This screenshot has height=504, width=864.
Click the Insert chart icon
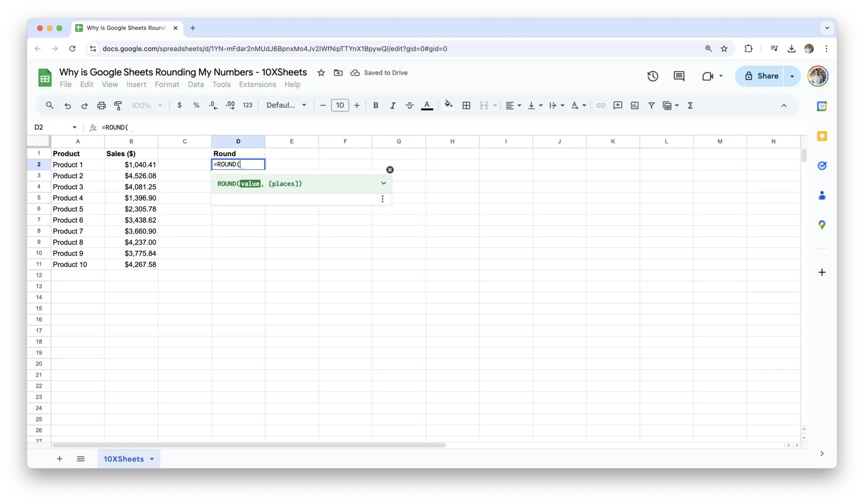(634, 105)
